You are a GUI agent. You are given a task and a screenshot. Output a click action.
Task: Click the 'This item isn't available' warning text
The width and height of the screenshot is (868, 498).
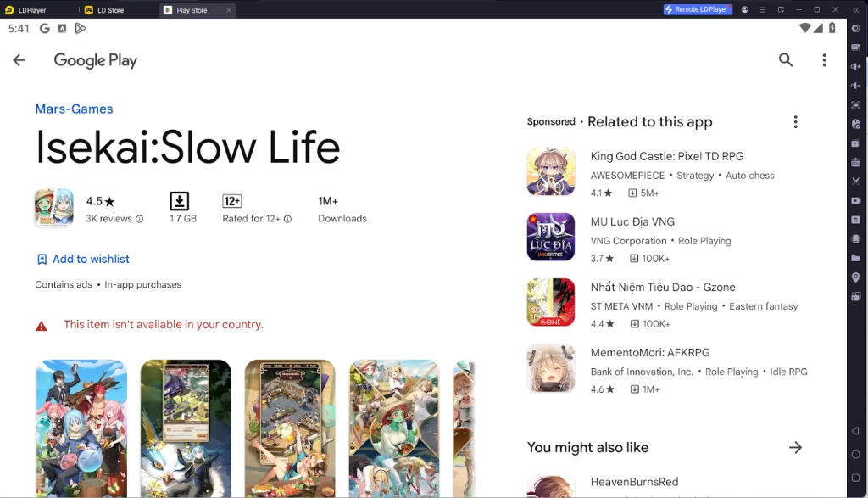164,325
